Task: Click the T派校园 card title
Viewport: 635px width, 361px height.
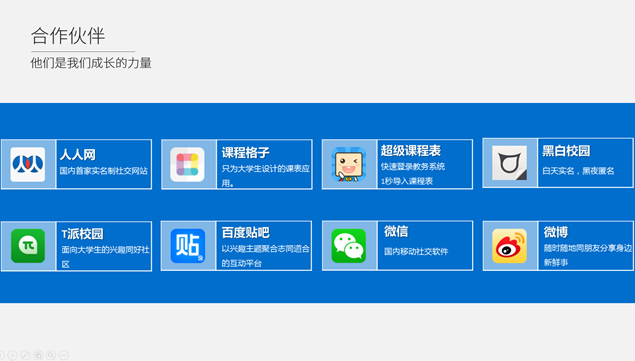Action: 83,234
